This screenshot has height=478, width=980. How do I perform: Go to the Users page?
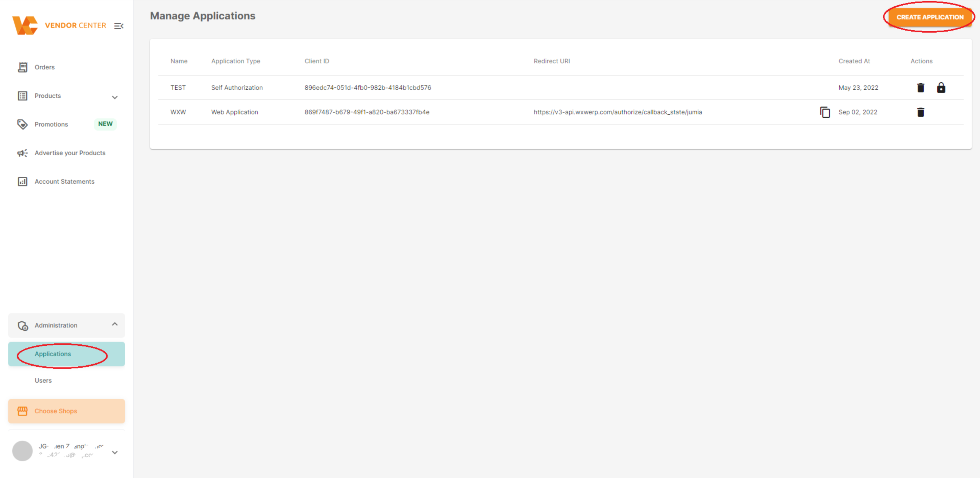point(43,380)
